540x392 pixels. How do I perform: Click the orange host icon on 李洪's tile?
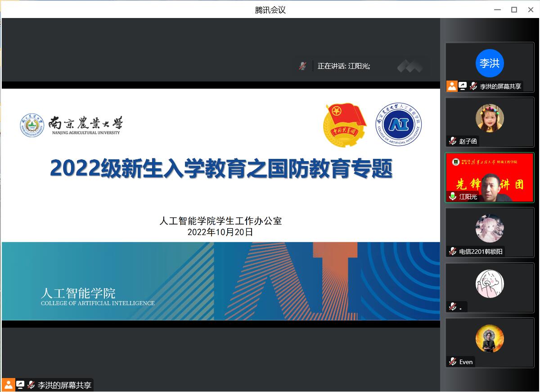click(452, 86)
